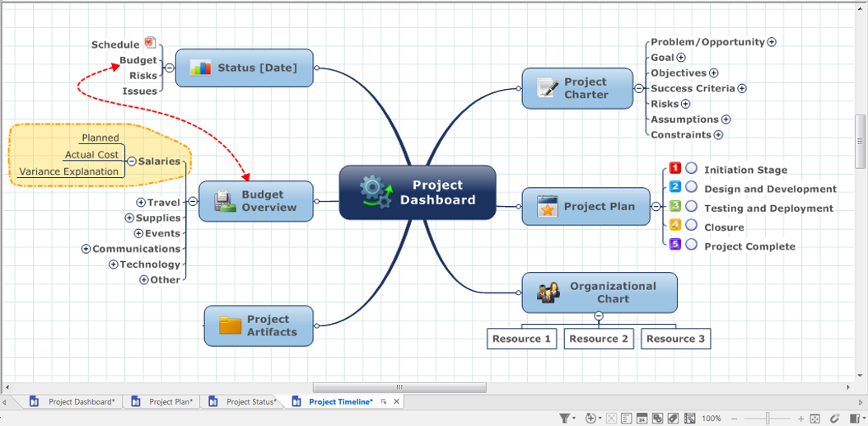Click the vertical scrollbar thumb

[x=860, y=141]
